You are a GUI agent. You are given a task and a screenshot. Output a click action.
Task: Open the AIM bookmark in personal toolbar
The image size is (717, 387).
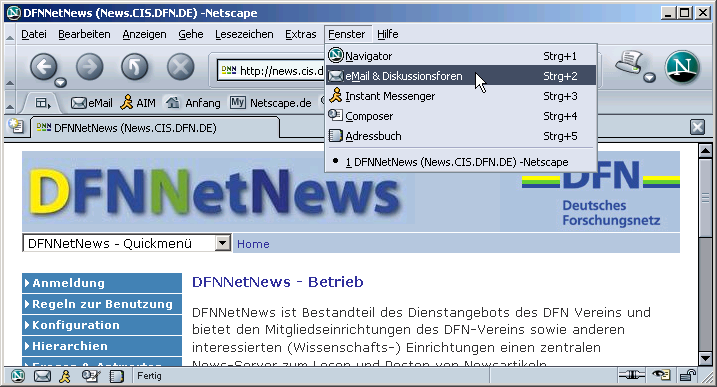click(x=138, y=103)
